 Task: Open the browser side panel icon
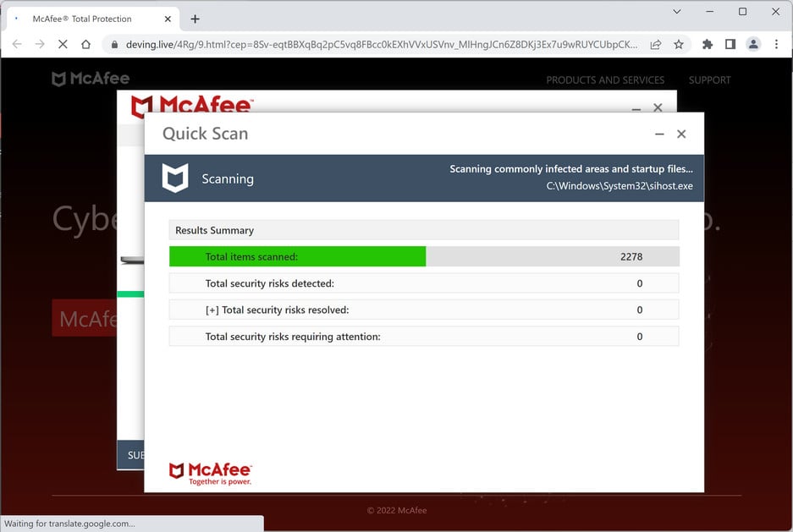point(730,43)
